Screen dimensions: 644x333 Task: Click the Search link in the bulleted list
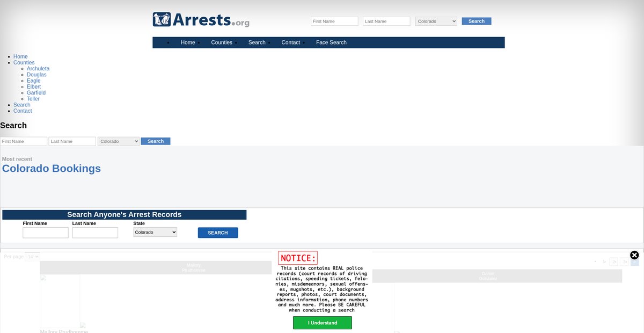(22, 105)
